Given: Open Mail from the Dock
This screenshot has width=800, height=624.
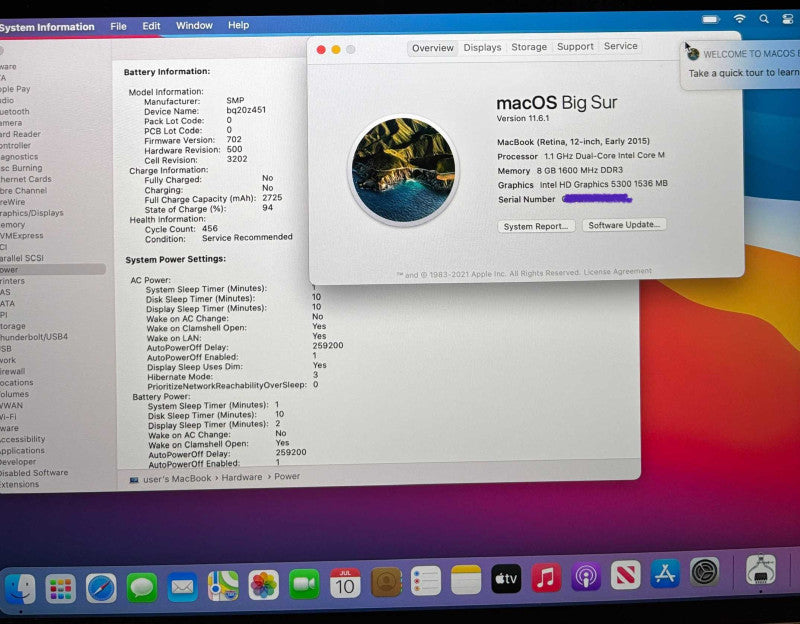Looking at the screenshot, I should click(182, 587).
